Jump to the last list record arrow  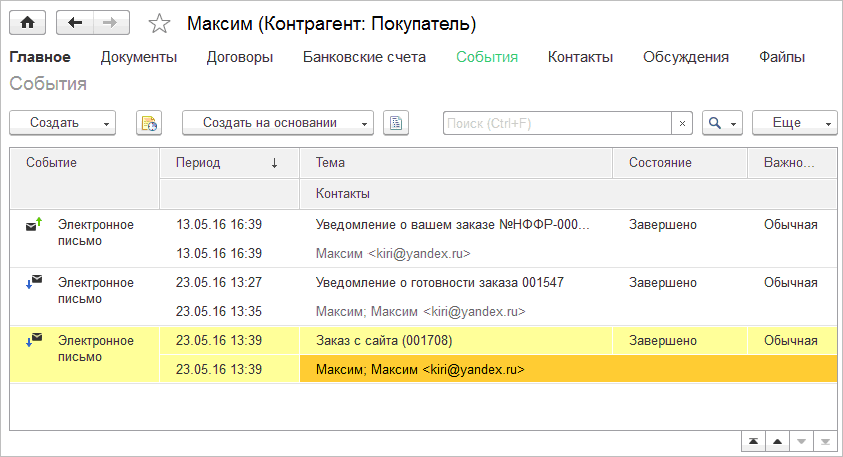824,441
